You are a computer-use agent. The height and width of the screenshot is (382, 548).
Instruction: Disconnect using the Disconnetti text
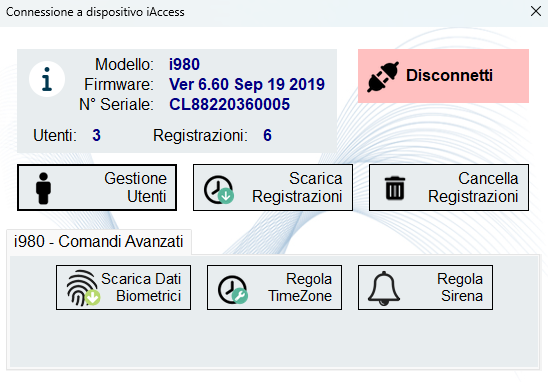click(449, 75)
